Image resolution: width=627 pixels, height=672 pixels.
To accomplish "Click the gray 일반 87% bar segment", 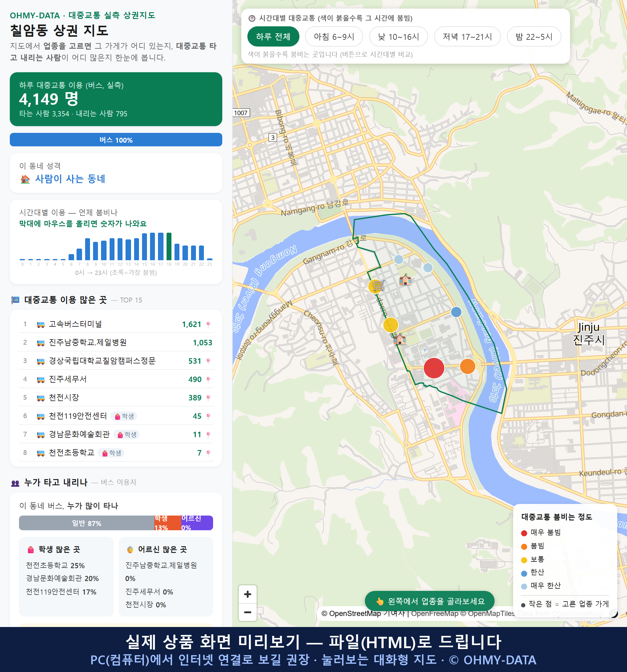I will point(87,523).
